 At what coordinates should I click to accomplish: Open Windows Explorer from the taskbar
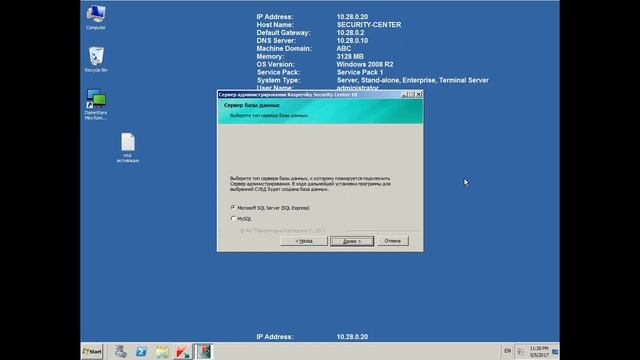[x=162, y=351]
